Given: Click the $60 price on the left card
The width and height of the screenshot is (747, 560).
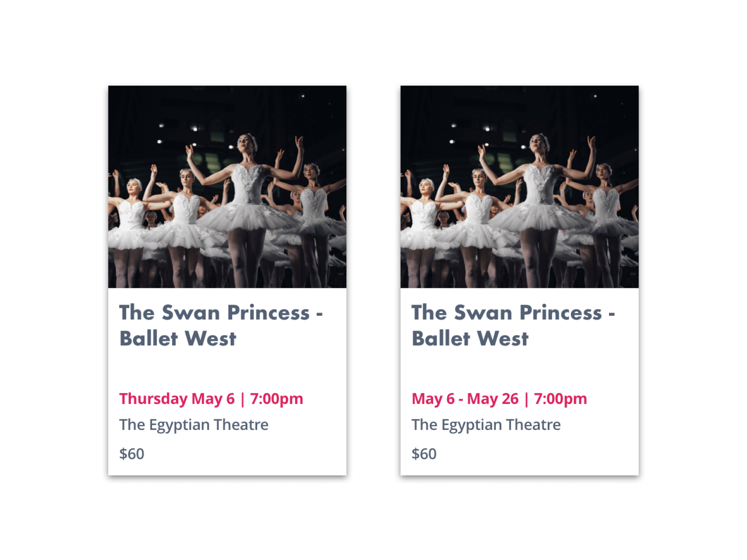Looking at the screenshot, I should pyautogui.click(x=131, y=454).
